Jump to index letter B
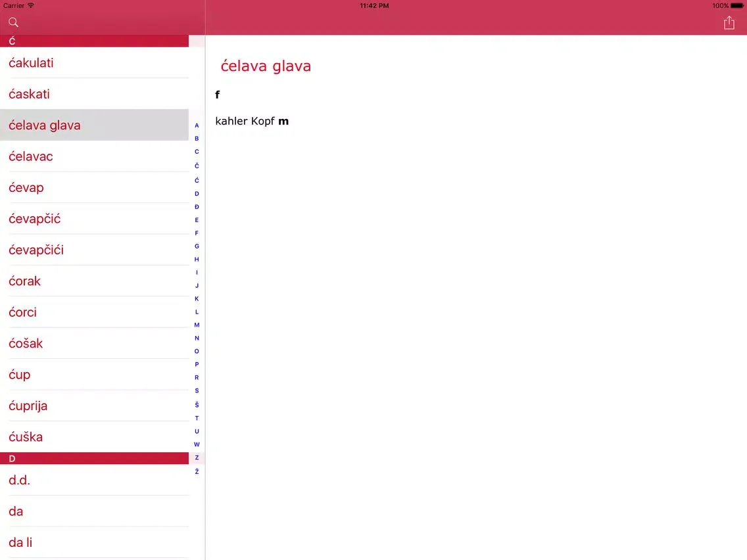The width and height of the screenshot is (747, 560). (197, 139)
